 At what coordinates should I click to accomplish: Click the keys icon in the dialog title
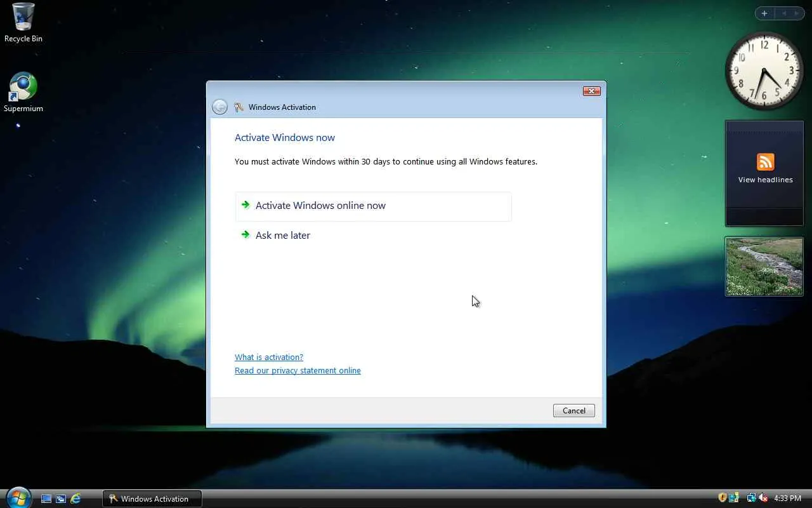239,107
